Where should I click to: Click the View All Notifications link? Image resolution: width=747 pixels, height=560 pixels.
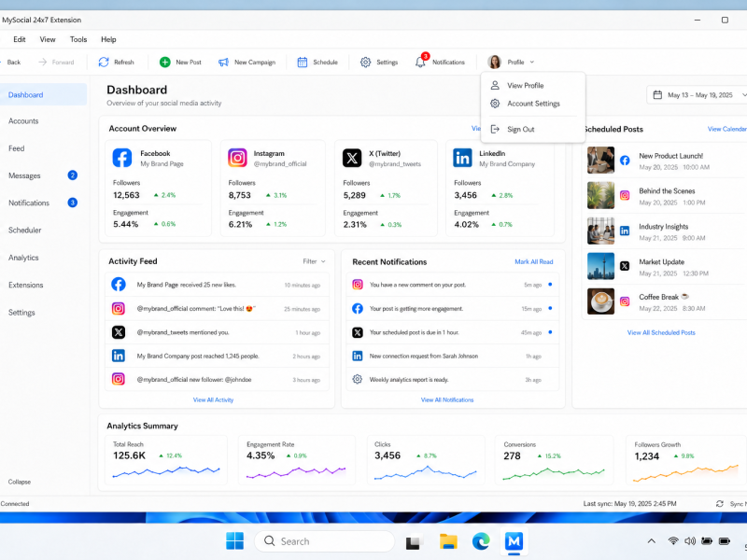click(447, 399)
